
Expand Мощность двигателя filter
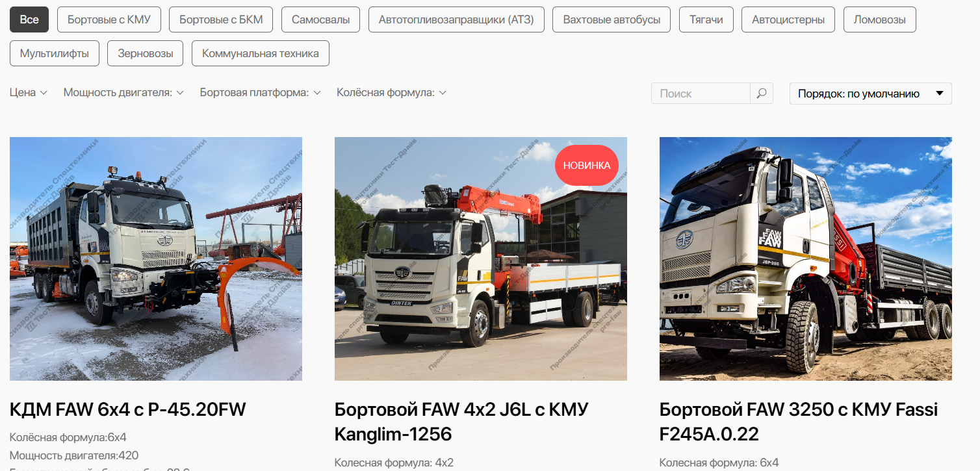[123, 93]
